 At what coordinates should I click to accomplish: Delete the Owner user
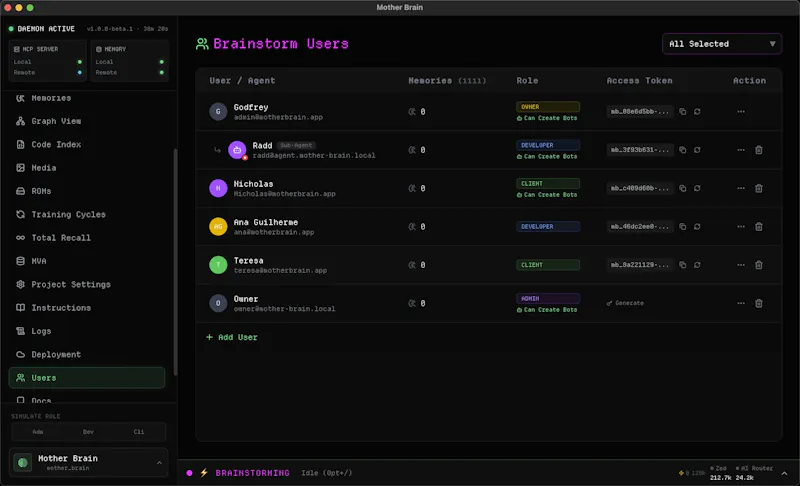[x=759, y=303]
